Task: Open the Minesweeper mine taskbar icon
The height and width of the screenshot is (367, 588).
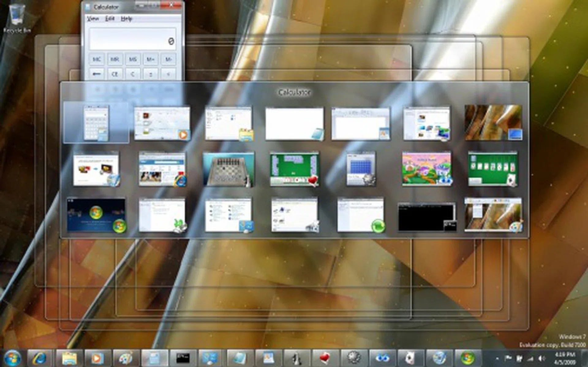Action: tap(354, 357)
